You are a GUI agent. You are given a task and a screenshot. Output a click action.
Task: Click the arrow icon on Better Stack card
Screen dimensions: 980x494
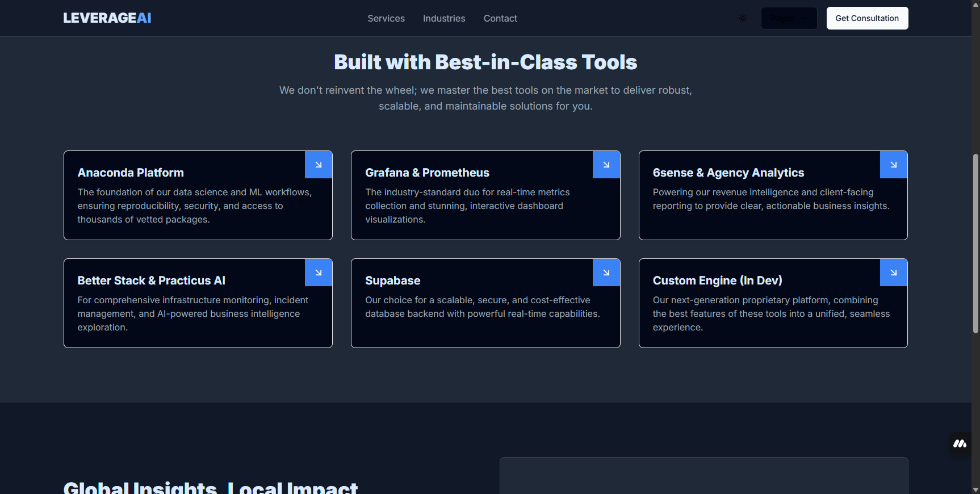(x=319, y=273)
